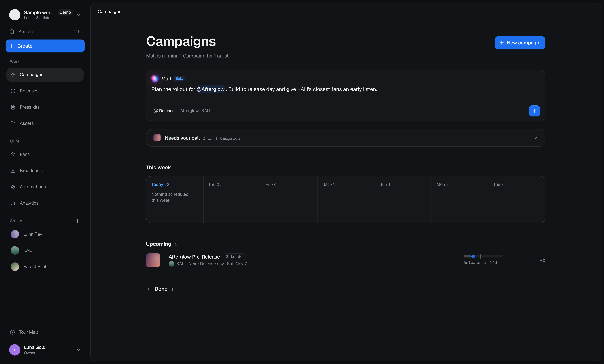
Task: Click the Search input field
Action: (45, 32)
